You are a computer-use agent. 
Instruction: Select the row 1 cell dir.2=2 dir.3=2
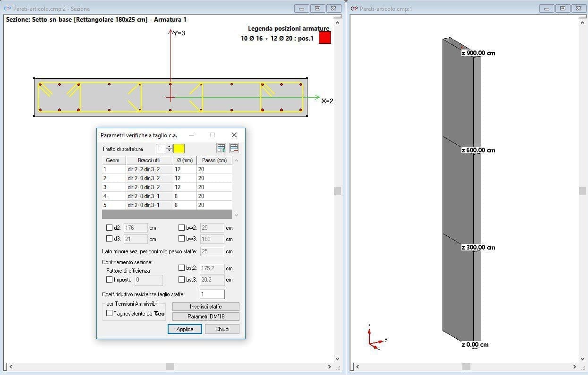tap(149, 169)
